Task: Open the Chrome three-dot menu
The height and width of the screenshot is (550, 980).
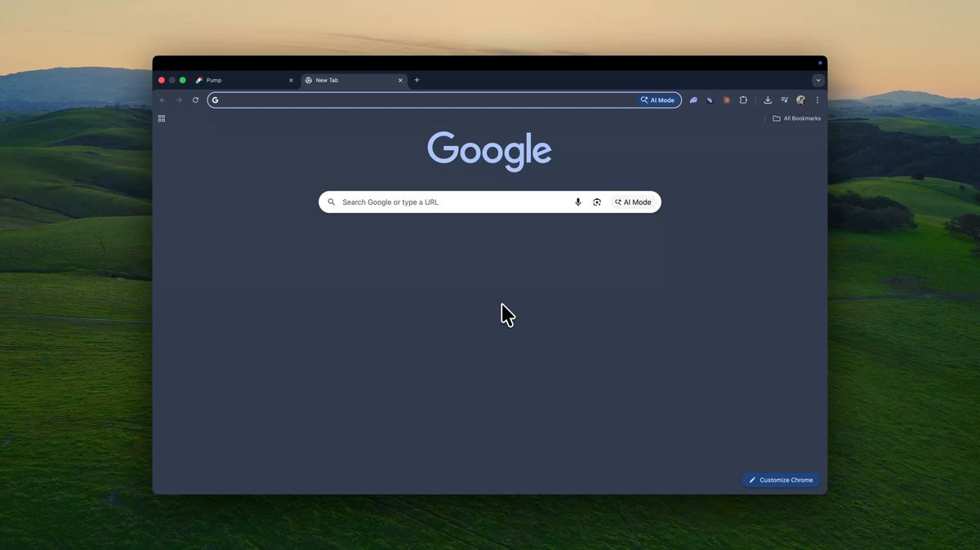Action: pos(817,100)
